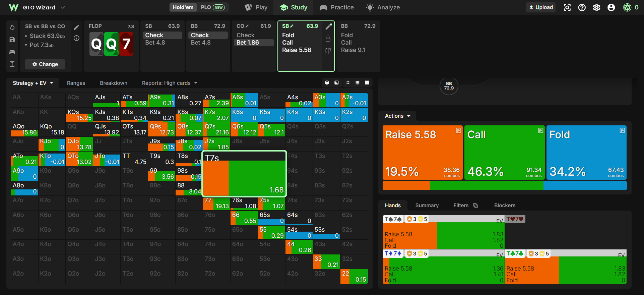Click the reset spot arrow icon
This screenshot has width=644, height=295.
[12, 27]
